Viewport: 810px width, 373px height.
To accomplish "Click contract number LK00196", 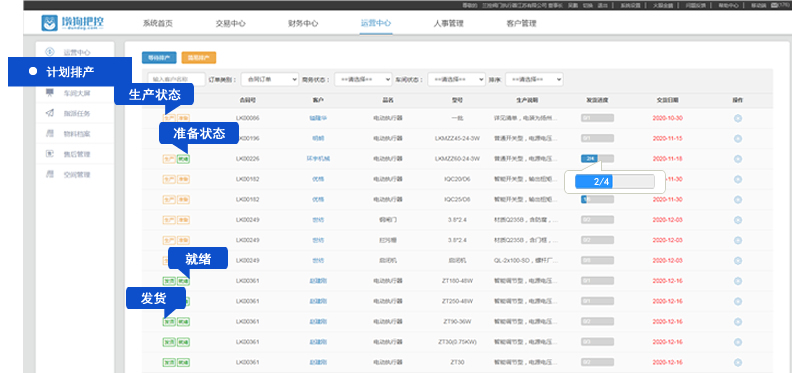I will pyautogui.click(x=247, y=138).
